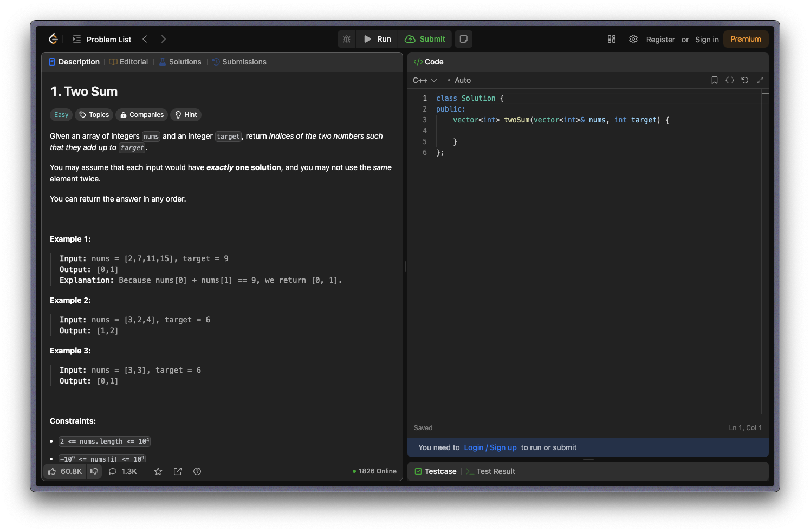Go to next problem arrow

pos(163,39)
